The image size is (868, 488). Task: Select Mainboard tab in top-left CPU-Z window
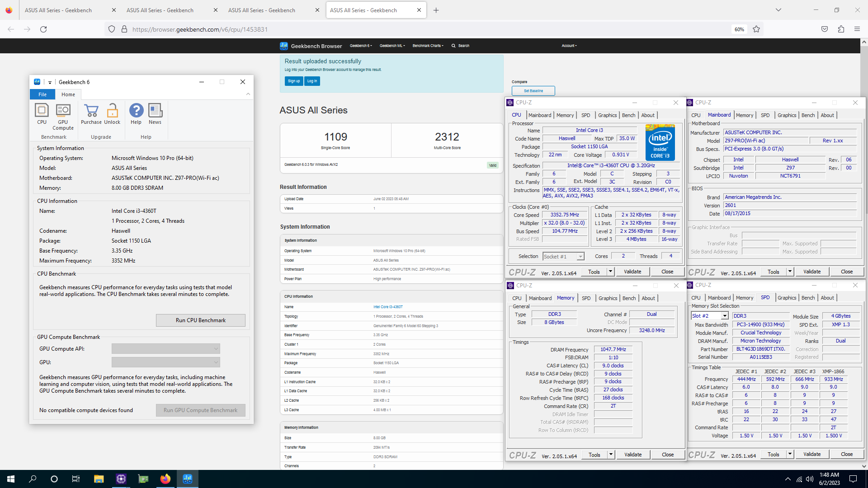(x=539, y=115)
